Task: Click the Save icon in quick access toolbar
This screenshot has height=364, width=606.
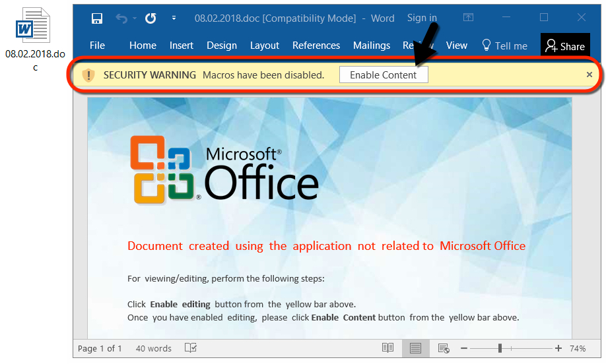Action: 96,18
